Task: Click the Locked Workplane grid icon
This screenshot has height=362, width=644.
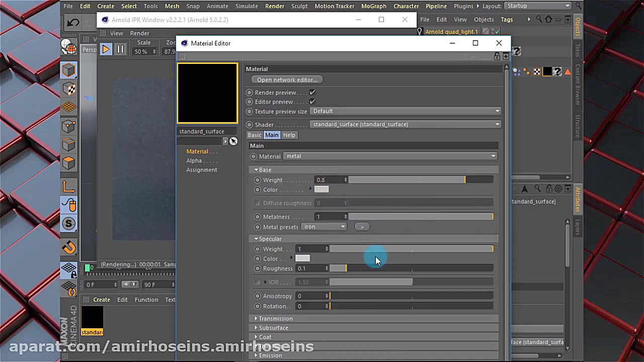Action: coord(69,270)
